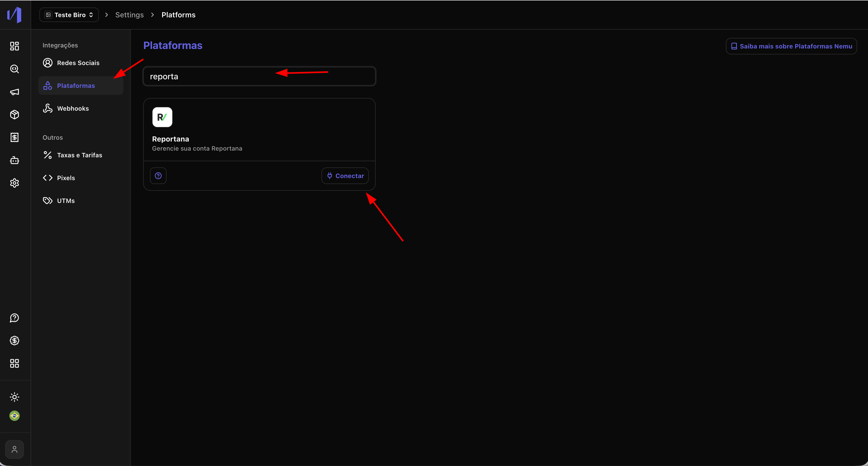Switch language using the Brazil flag
Viewport: 868px width, 466px height.
(x=15, y=416)
